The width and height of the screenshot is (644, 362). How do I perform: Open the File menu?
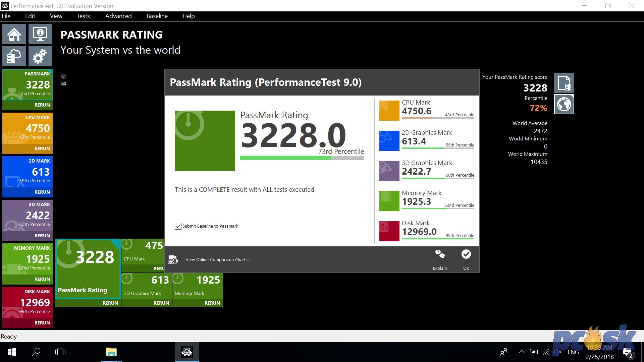6,16
